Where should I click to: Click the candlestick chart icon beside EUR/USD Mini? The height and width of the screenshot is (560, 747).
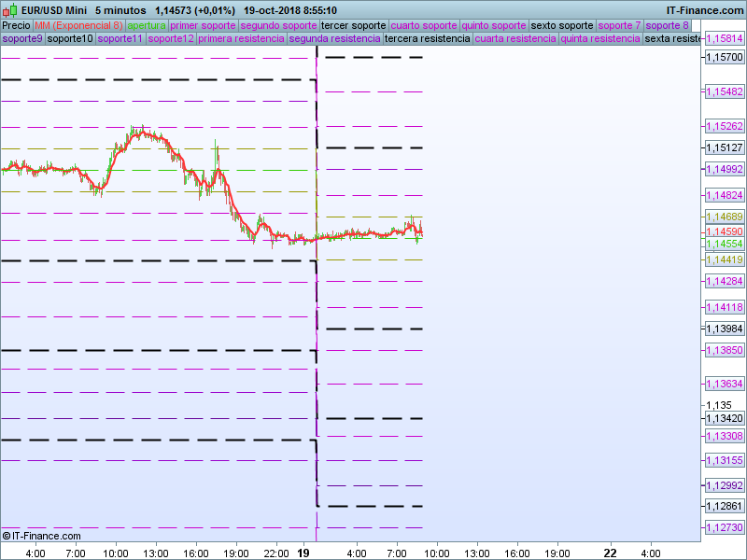[8, 10]
